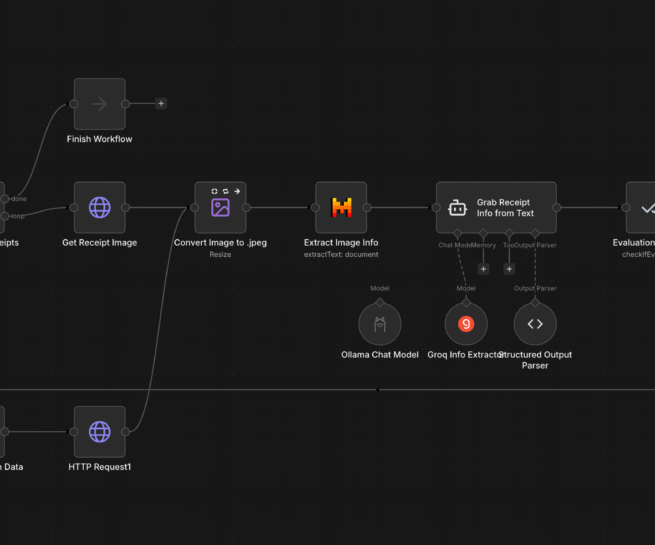
Task: Click Output Parser diamond connector on agent node
Action: (535, 234)
